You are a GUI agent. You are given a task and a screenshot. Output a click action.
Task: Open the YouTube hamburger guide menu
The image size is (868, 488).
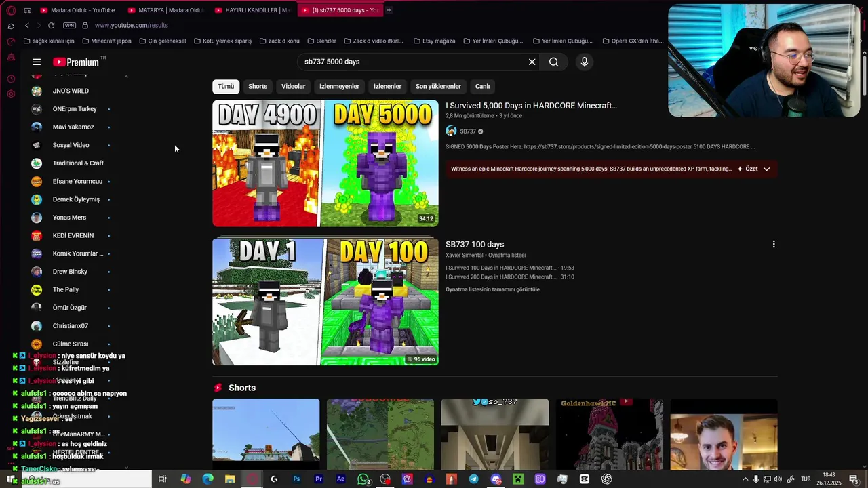coord(37,62)
